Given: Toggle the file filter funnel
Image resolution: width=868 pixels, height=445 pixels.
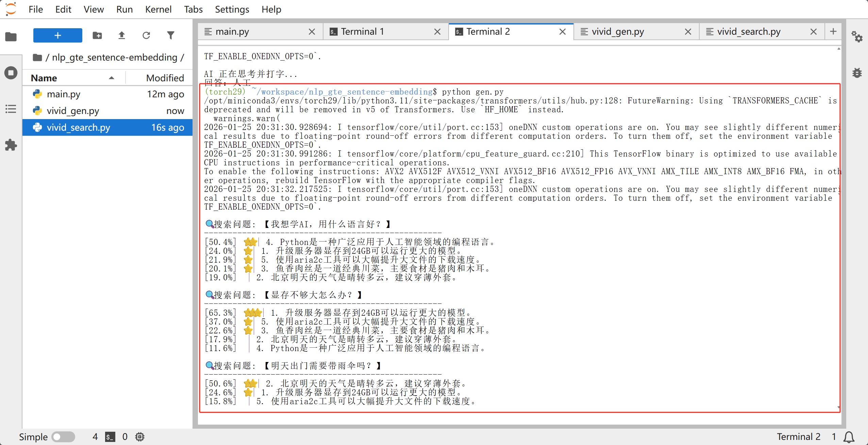Looking at the screenshot, I should (x=171, y=35).
